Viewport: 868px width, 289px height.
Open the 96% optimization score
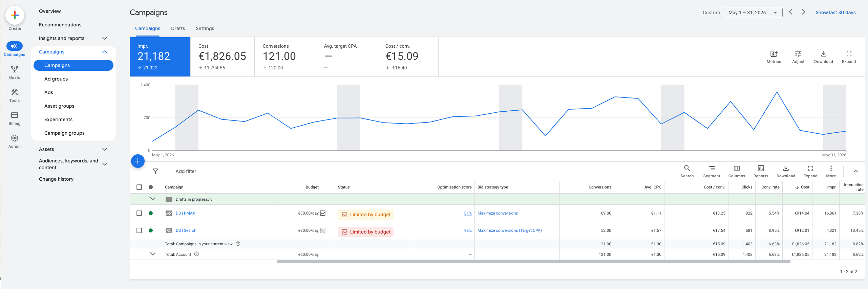pos(468,230)
